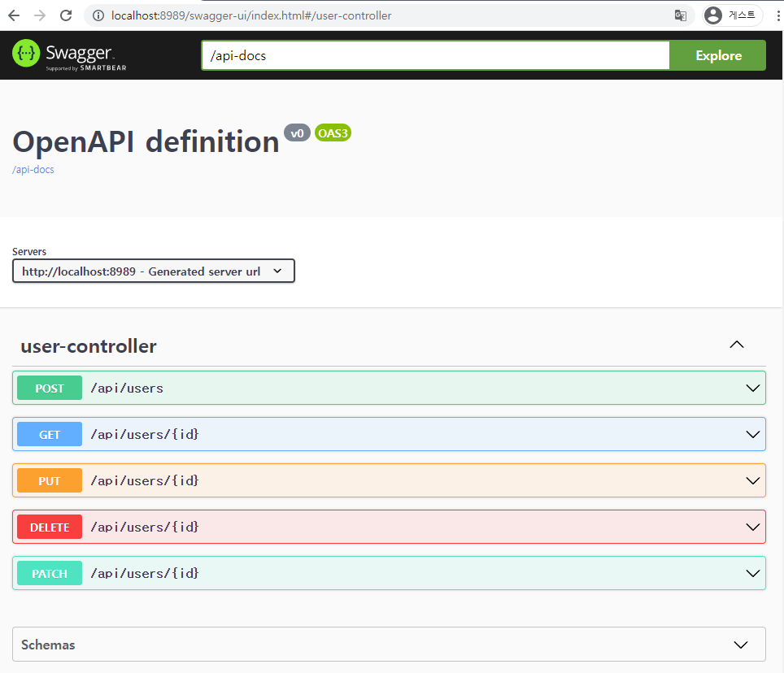
Task: Click the v0 version badge
Action: [297, 132]
